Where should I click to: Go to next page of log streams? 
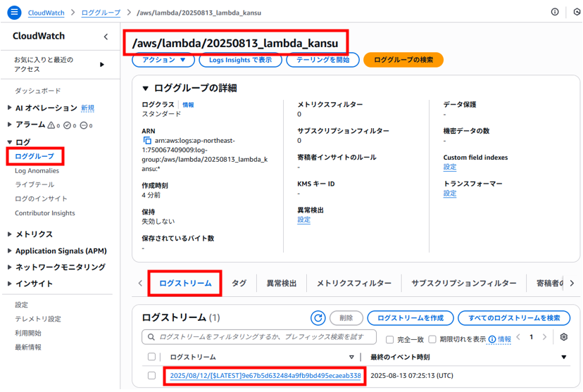tap(544, 336)
